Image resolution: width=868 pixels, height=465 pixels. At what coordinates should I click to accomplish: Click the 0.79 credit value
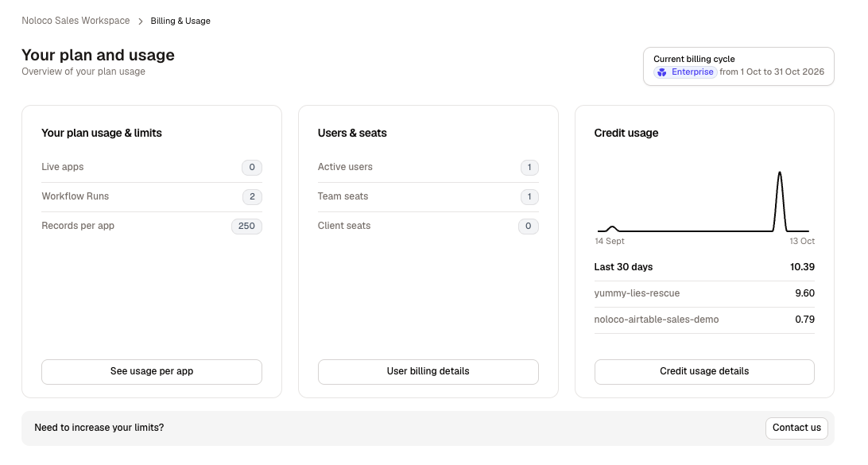coord(805,320)
